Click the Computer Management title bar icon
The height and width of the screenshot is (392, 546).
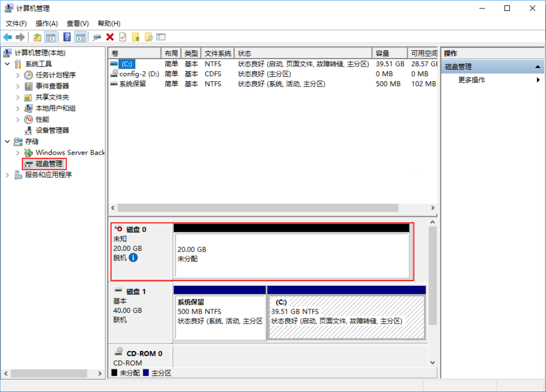pyautogui.click(x=9, y=8)
